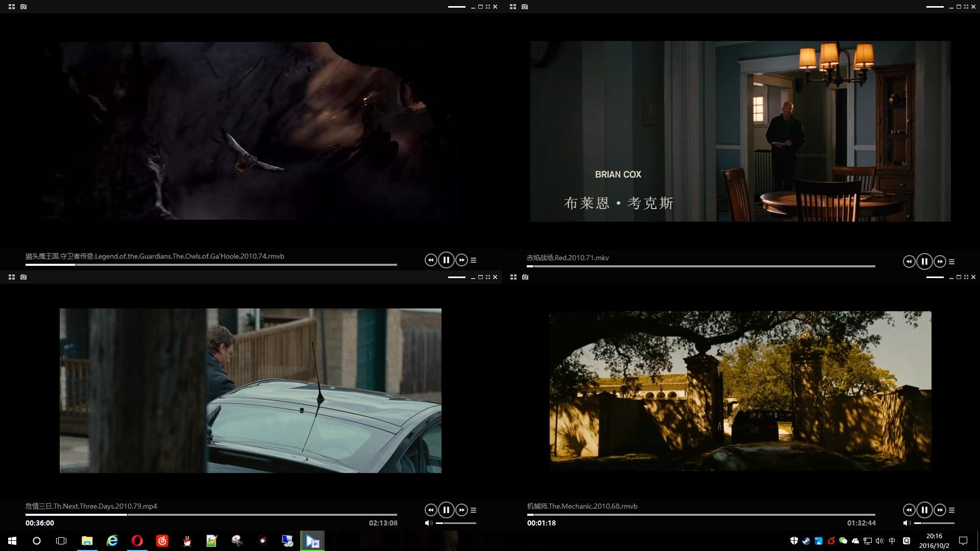The height and width of the screenshot is (551, 980).
Task: Open grid menu in The Mechanic window
Action: tap(513, 277)
